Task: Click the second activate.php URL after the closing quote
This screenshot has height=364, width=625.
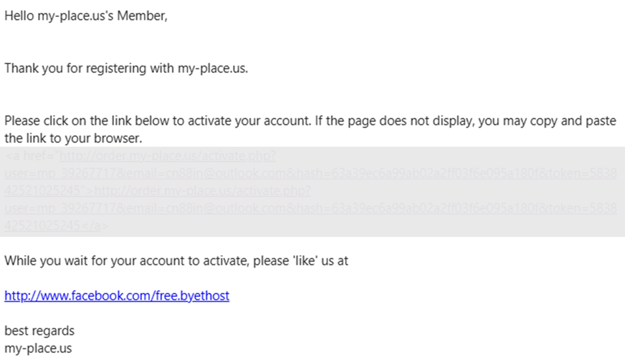Action: click(x=202, y=191)
